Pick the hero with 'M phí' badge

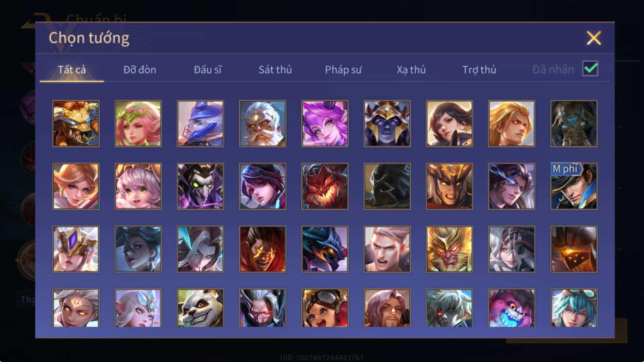(574, 186)
